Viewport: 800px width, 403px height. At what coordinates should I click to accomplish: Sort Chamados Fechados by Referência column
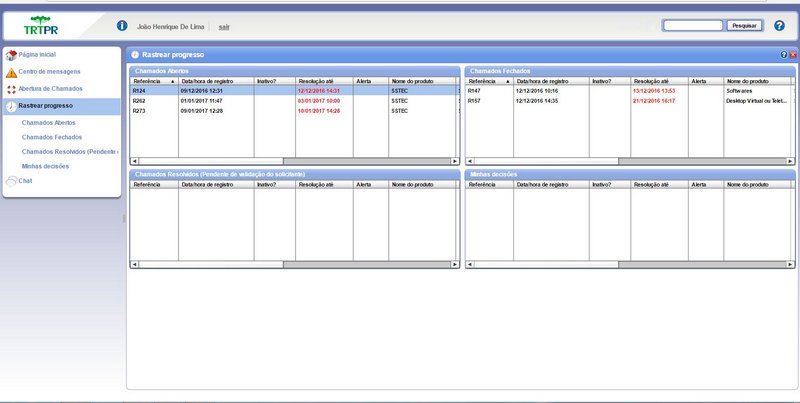point(488,81)
